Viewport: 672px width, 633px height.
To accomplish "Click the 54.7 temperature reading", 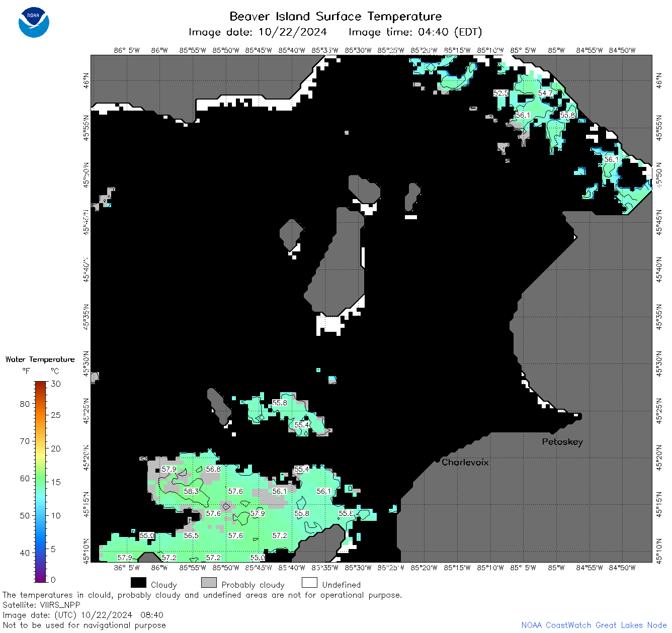I will click(x=545, y=93).
